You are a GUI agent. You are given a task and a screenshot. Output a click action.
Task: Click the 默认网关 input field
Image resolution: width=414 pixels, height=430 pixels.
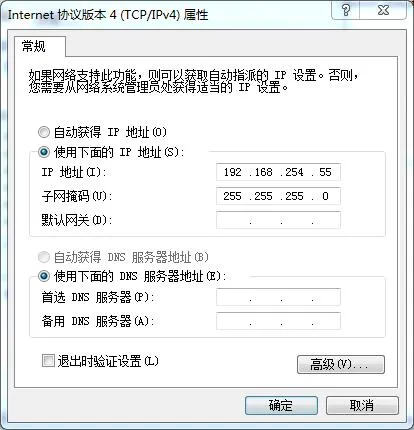(x=278, y=220)
